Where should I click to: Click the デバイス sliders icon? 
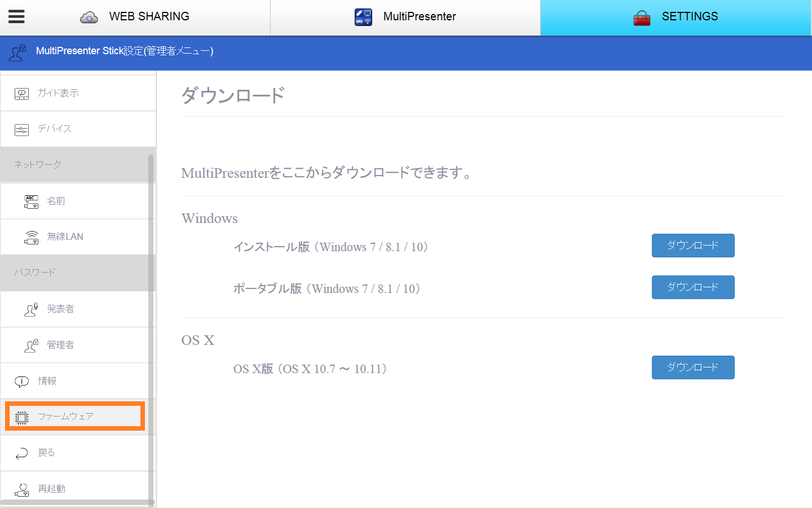(x=21, y=130)
